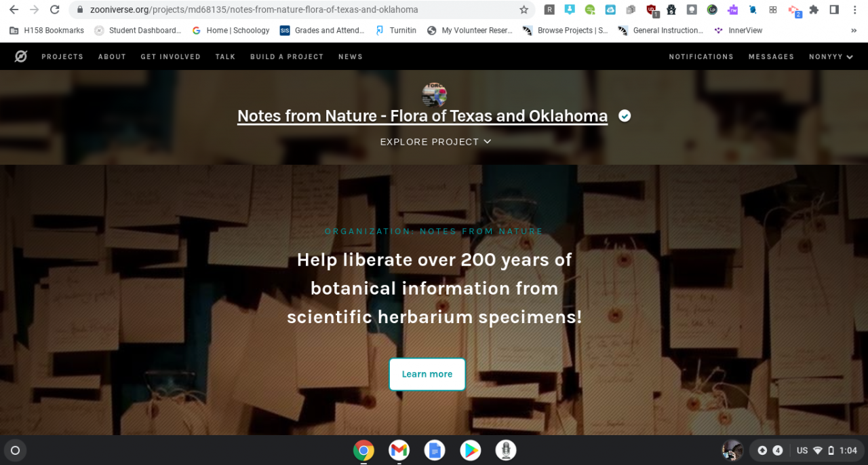Open the blue planet extension icon
The width and height of the screenshot is (868, 465).
pos(753,10)
